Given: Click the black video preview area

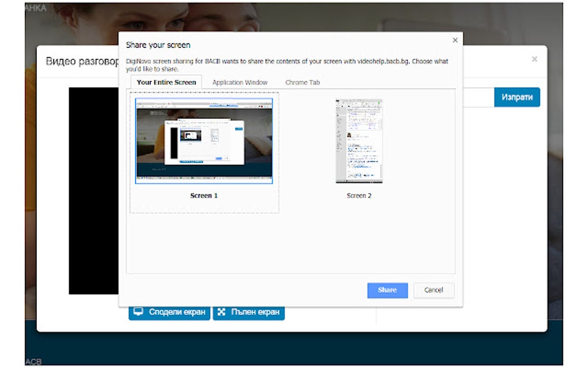Looking at the screenshot, I should [x=92, y=190].
